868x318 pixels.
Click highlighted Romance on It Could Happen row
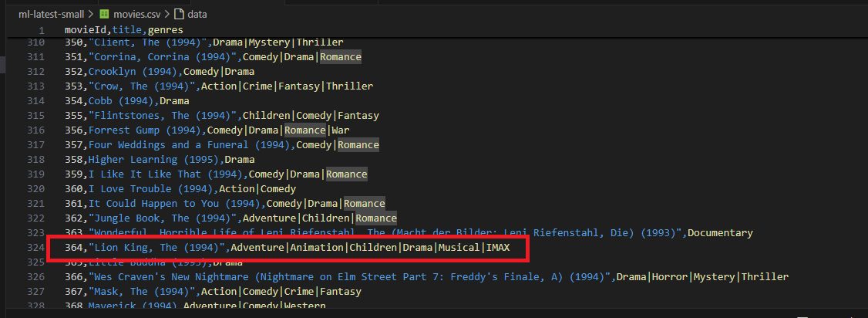365,204
